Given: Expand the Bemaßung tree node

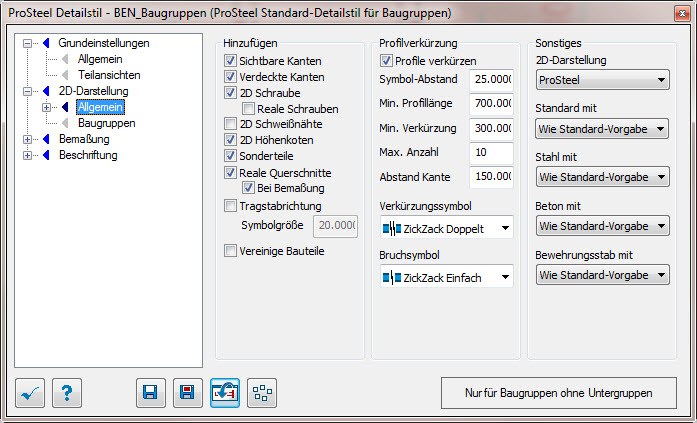Looking at the screenshot, I should click(28, 139).
